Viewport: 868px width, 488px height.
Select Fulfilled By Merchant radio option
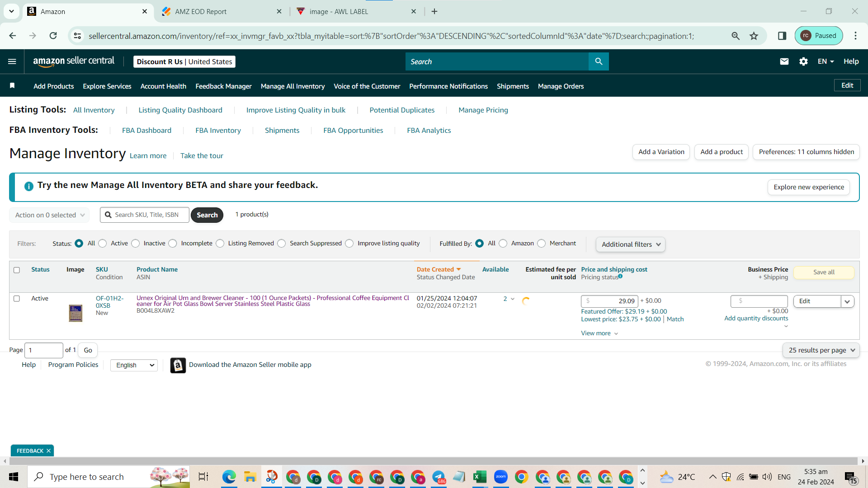[x=542, y=244]
